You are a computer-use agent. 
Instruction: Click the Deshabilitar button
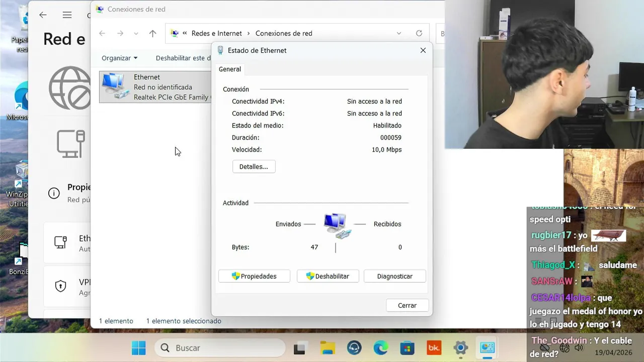(x=328, y=276)
